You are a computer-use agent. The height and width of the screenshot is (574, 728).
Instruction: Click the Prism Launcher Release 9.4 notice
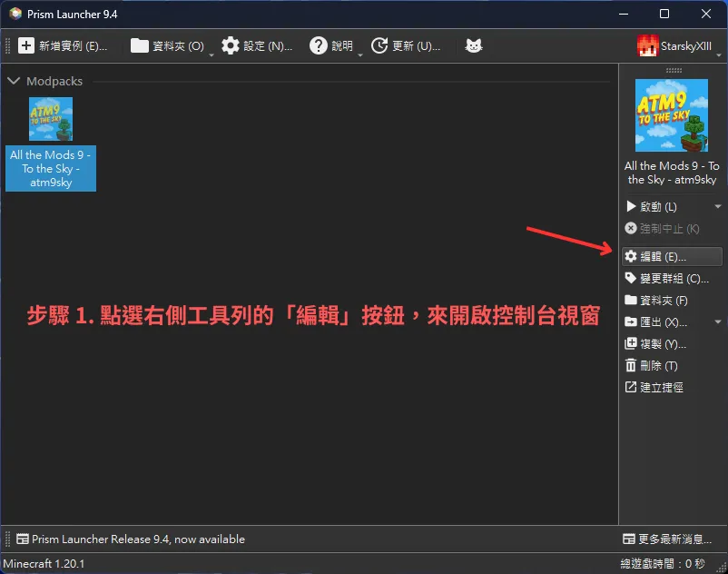127,539
